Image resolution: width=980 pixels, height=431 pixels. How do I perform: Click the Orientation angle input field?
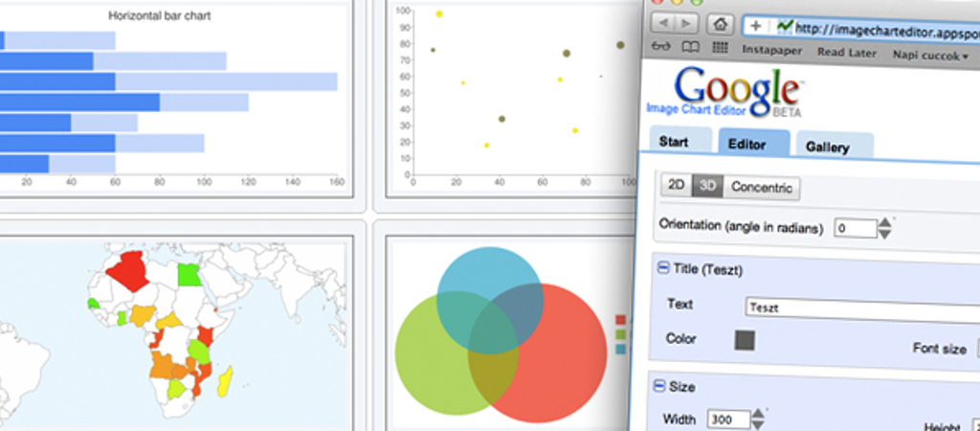click(855, 228)
